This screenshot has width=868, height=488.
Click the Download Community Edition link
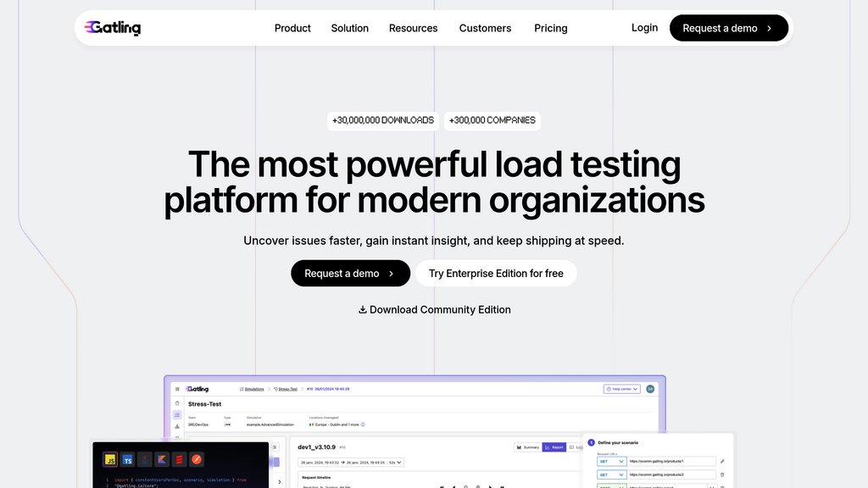pos(434,310)
